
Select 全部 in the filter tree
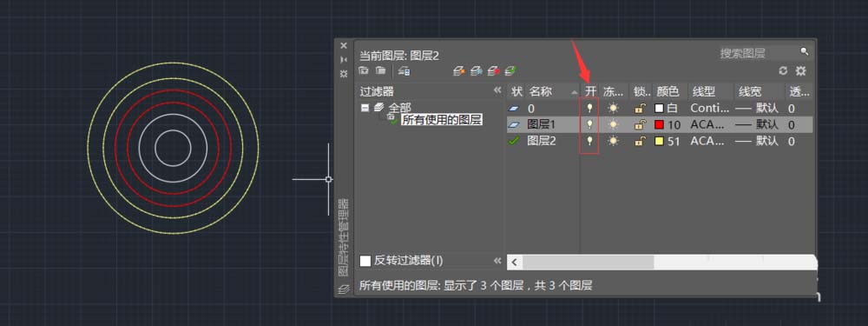pos(399,107)
